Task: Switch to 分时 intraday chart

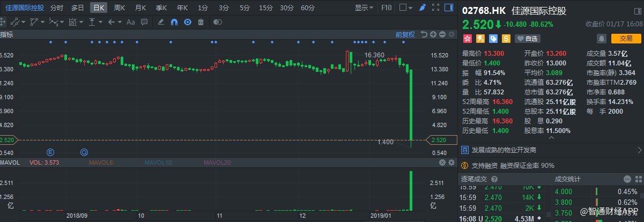Action: [x=56, y=8]
